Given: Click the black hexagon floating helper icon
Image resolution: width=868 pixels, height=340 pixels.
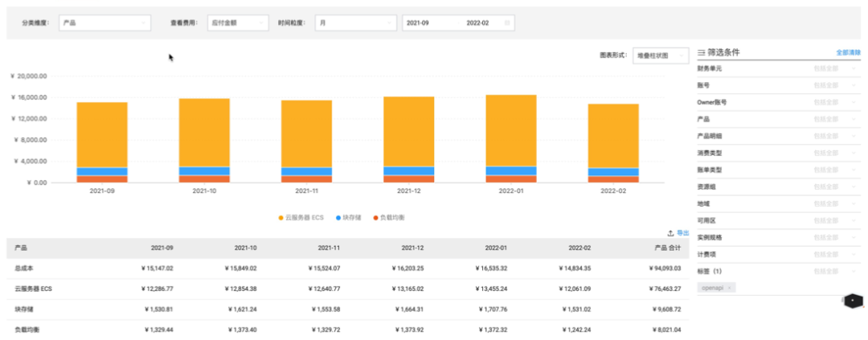Looking at the screenshot, I should [853, 301].
